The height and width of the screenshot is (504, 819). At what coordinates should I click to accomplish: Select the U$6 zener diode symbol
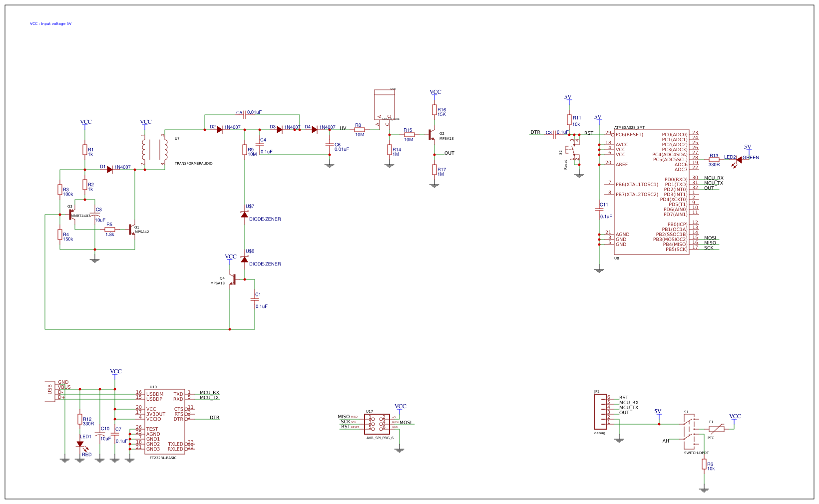coord(245,259)
